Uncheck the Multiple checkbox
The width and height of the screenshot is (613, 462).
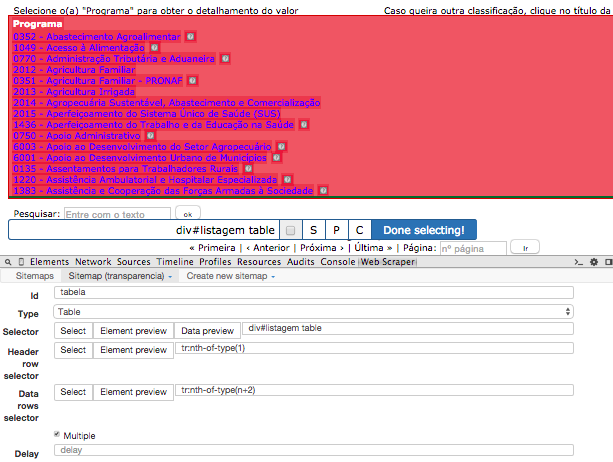[x=57, y=436]
